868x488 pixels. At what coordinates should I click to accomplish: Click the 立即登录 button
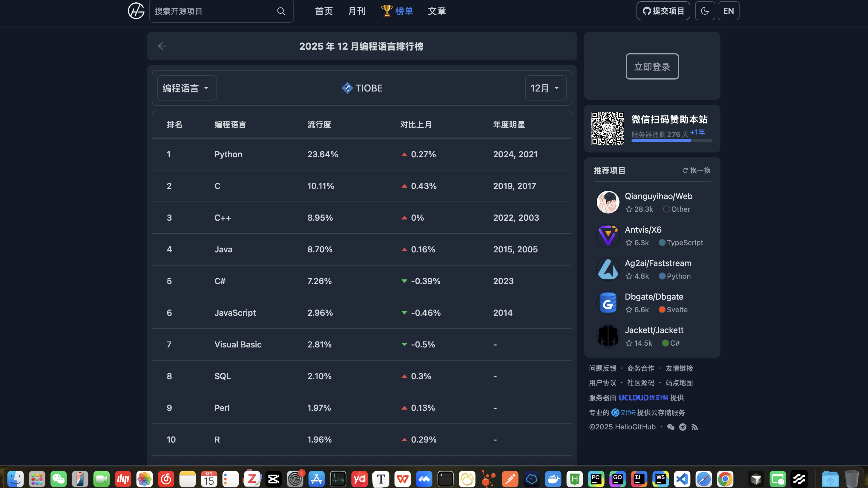point(652,66)
